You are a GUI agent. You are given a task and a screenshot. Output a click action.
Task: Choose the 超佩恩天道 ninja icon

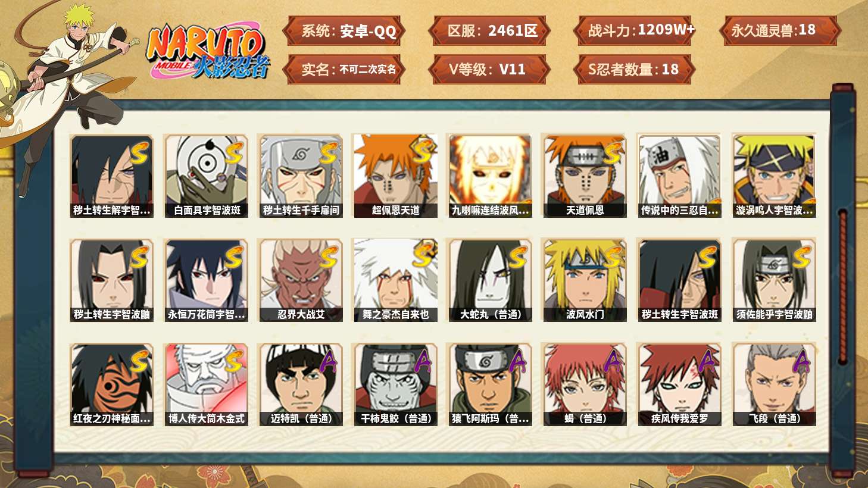(395, 176)
